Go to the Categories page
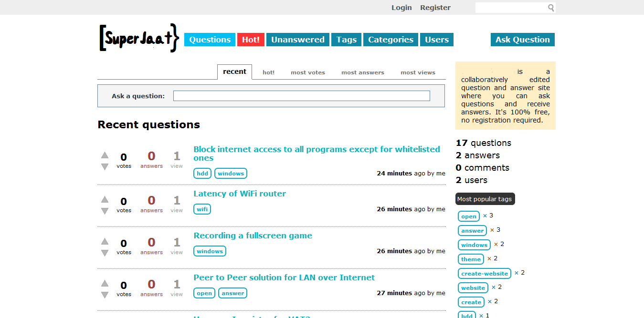 point(391,40)
